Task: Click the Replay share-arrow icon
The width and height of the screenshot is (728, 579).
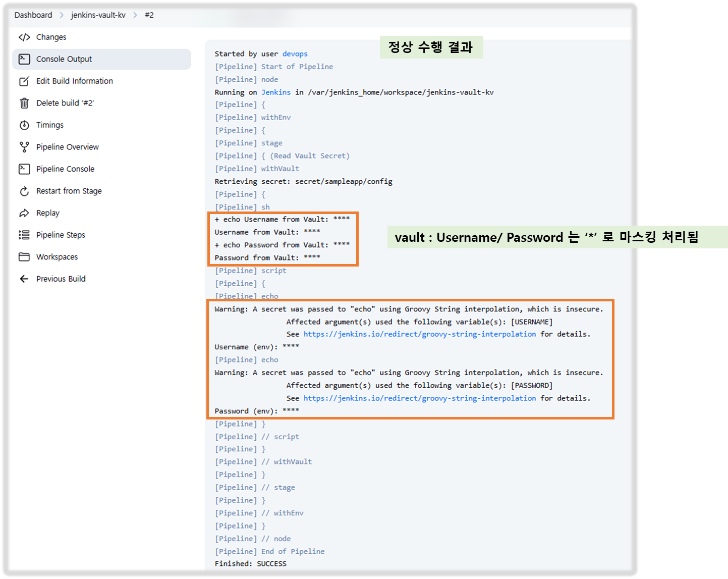Action: (x=24, y=213)
